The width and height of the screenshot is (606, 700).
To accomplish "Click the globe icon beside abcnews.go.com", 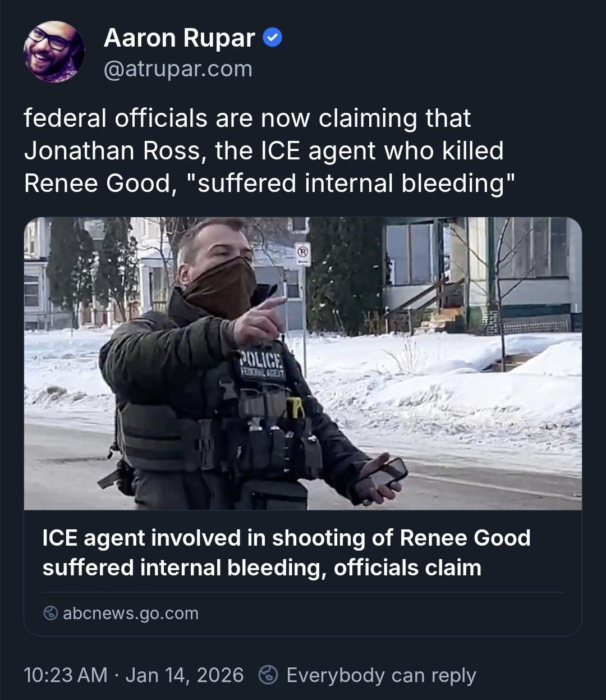I will pos(50,613).
